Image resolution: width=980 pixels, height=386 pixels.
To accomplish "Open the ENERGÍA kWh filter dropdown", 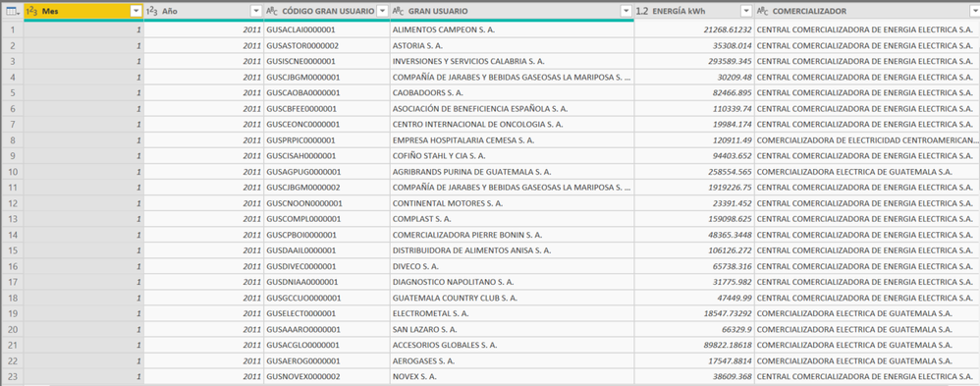I will point(745,11).
